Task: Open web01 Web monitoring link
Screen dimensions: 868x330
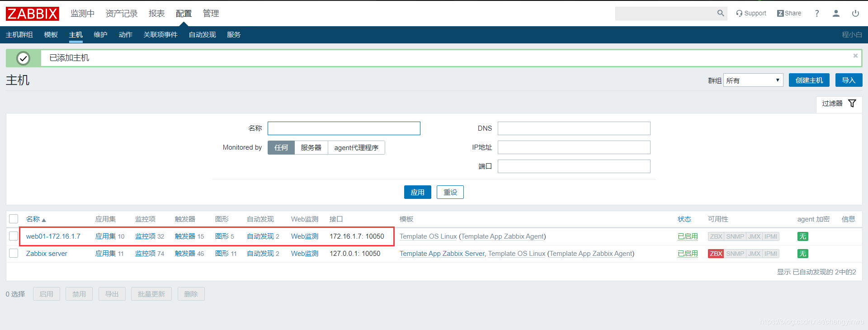Action: coord(305,236)
